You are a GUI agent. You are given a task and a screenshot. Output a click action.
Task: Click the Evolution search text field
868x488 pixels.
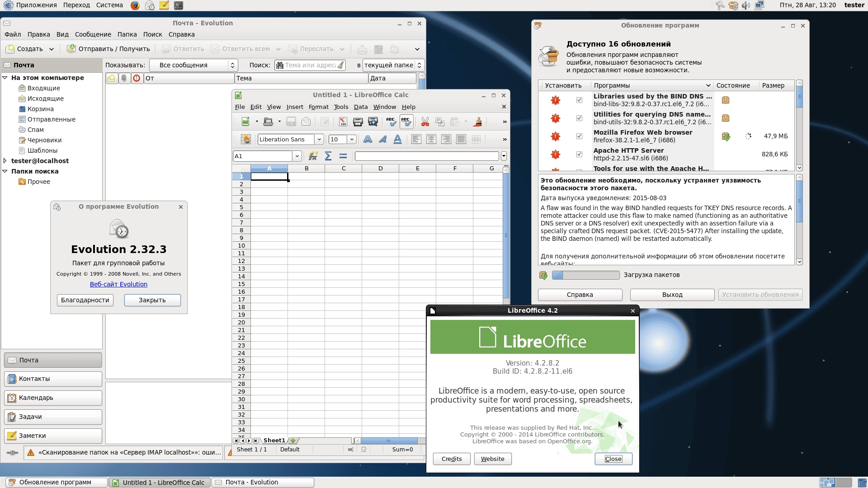click(310, 65)
